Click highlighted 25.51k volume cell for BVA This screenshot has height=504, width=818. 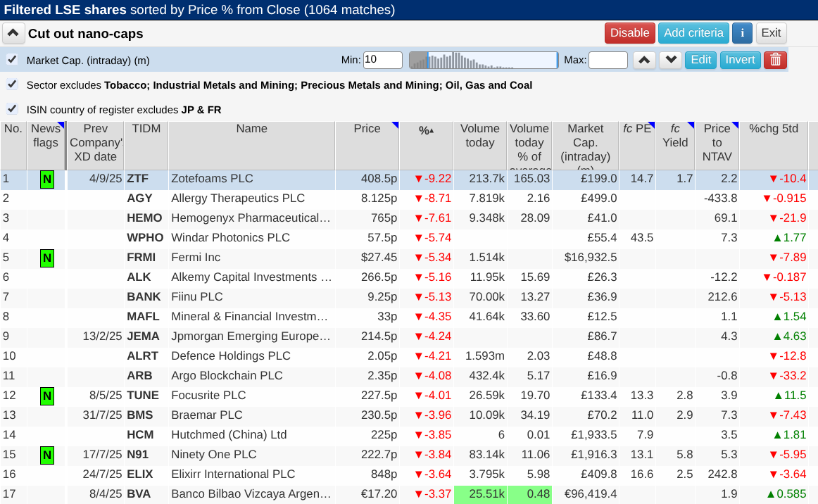(x=480, y=494)
